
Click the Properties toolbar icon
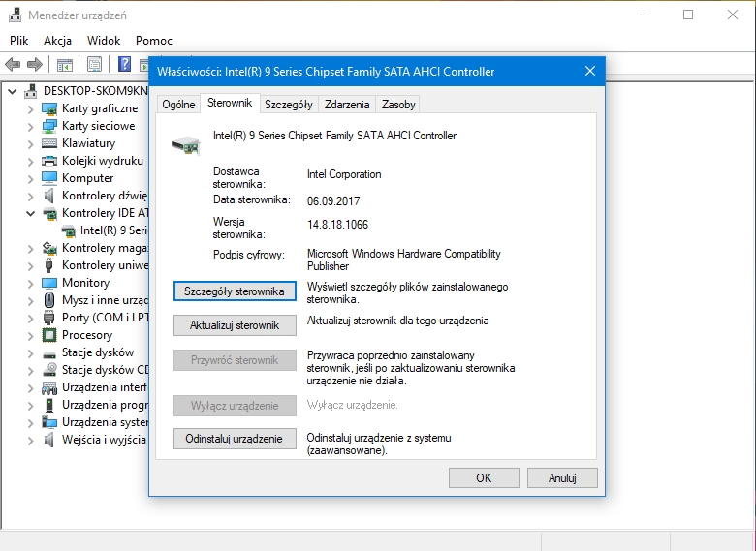coord(95,64)
